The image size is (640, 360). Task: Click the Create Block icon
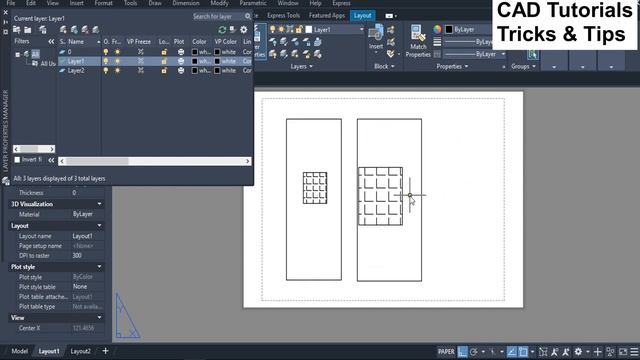pyautogui.click(x=391, y=30)
